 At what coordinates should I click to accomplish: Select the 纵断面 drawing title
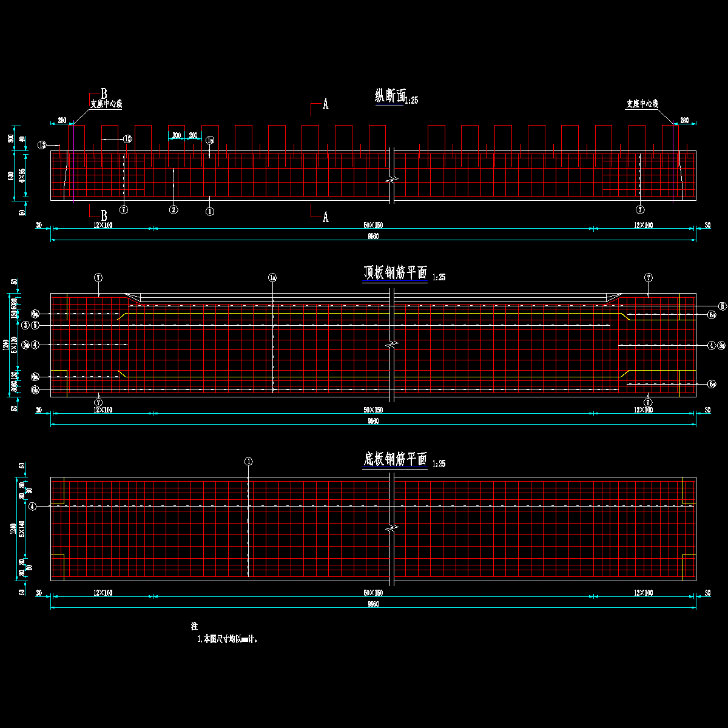pos(389,96)
